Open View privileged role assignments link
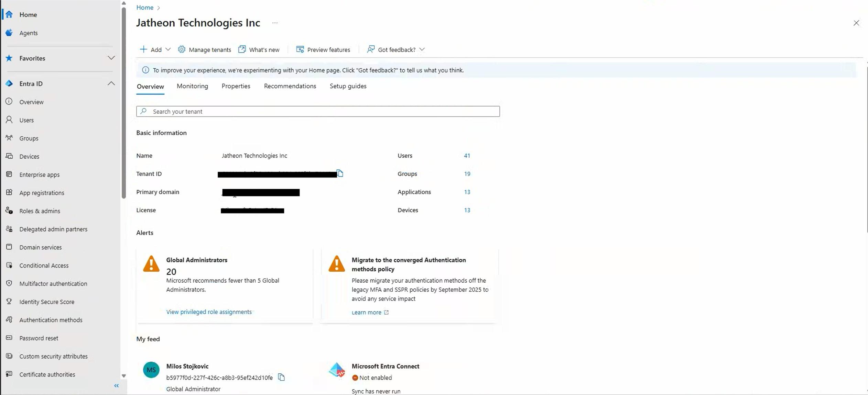 (x=209, y=312)
